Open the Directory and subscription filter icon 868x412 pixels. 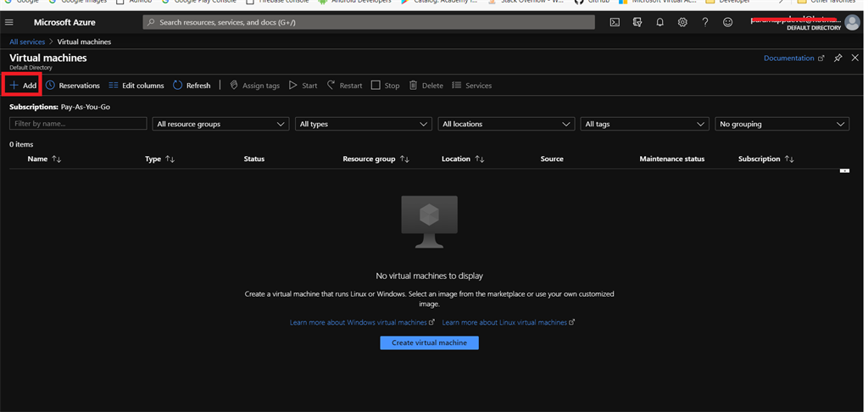pyautogui.click(x=637, y=23)
